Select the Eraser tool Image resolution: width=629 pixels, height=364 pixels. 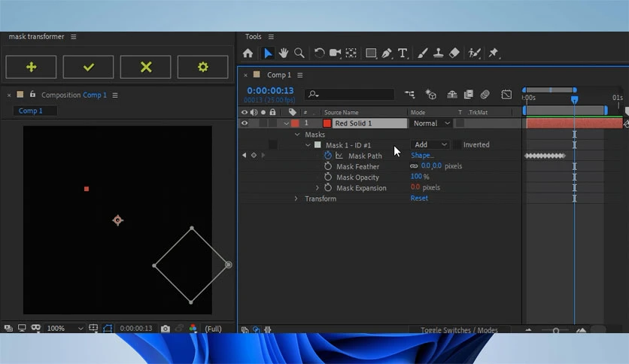point(454,53)
